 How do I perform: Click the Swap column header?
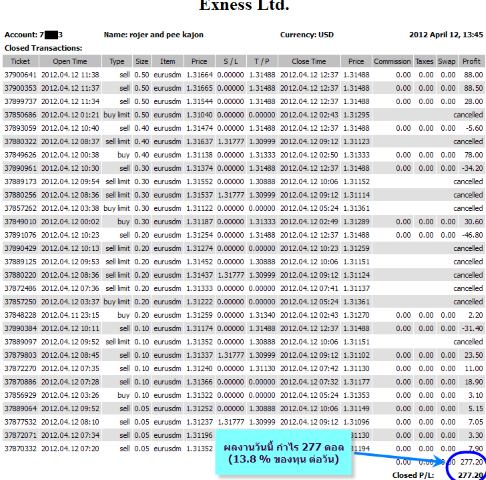pyautogui.click(x=447, y=61)
